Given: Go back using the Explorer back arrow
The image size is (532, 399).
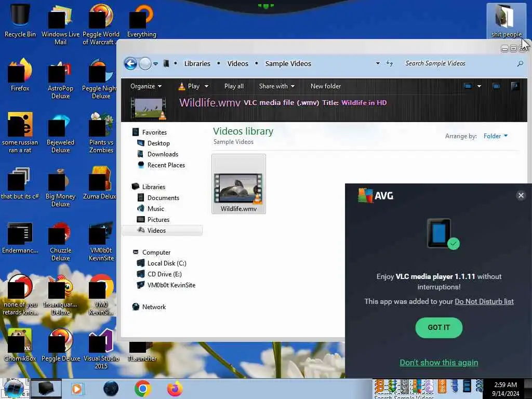Looking at the screenshot, I should point(130,63).
